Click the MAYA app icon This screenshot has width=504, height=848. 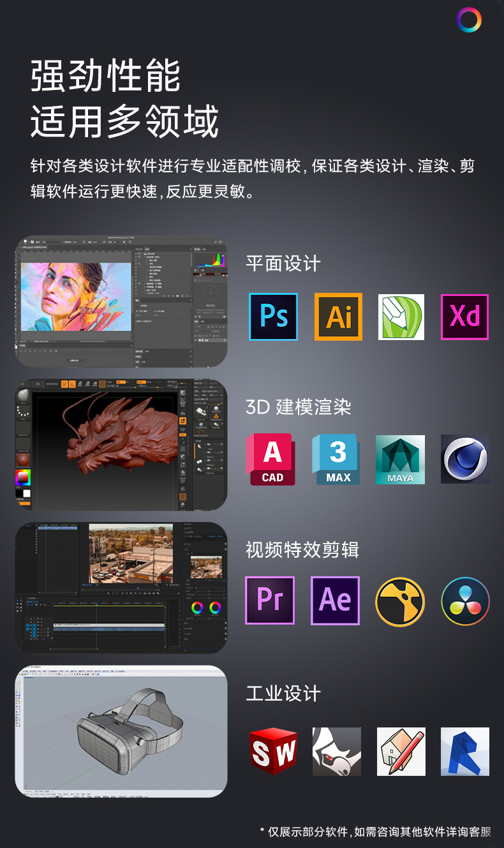click(x=401, y=459)
